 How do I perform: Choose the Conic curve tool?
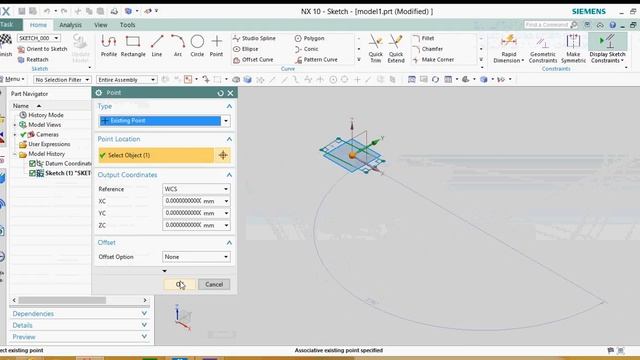pos(306,49)
